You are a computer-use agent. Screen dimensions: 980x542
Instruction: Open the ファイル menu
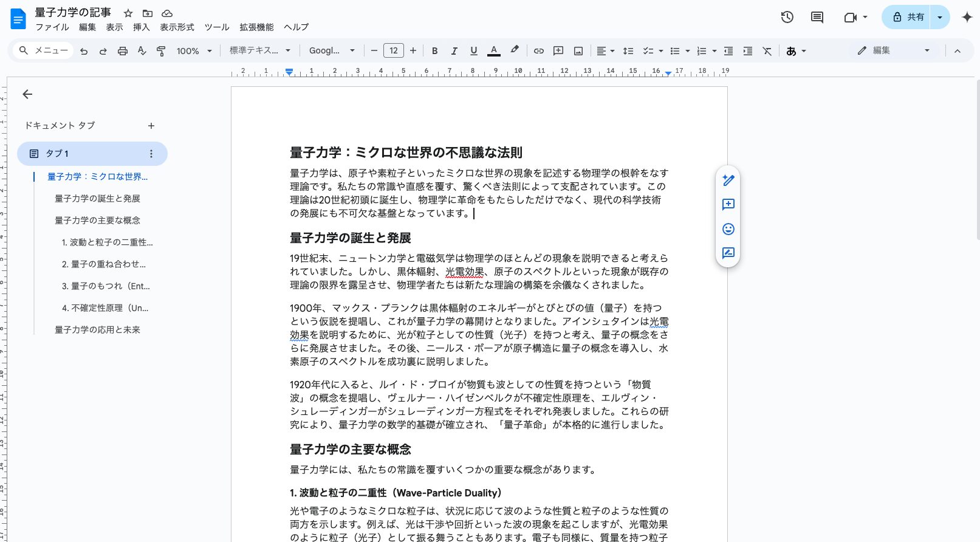tap(52, 27)
